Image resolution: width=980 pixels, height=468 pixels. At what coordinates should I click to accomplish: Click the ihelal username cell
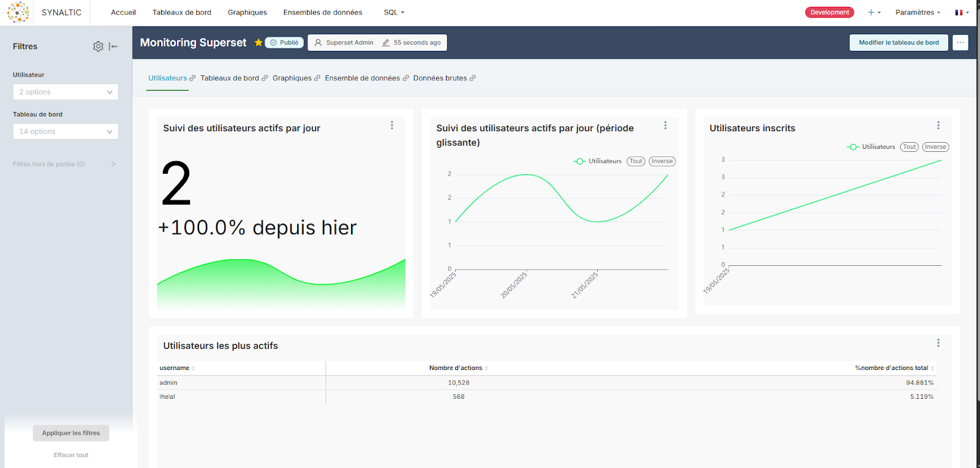click(167, 397)
